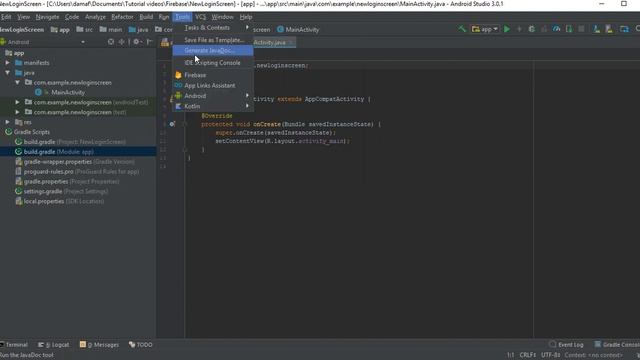Open the Window menu
The width and height of the screenshot is (640, 360).
(222, 17)
